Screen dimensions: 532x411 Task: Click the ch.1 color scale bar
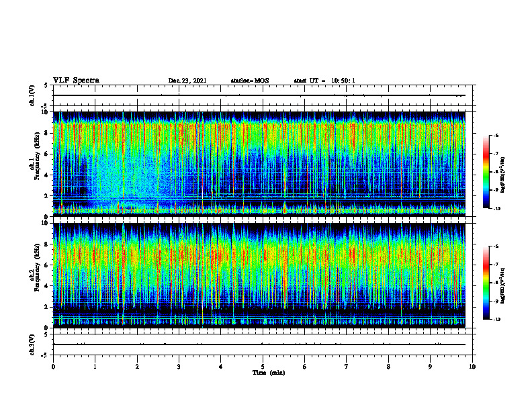coord(486,172)
